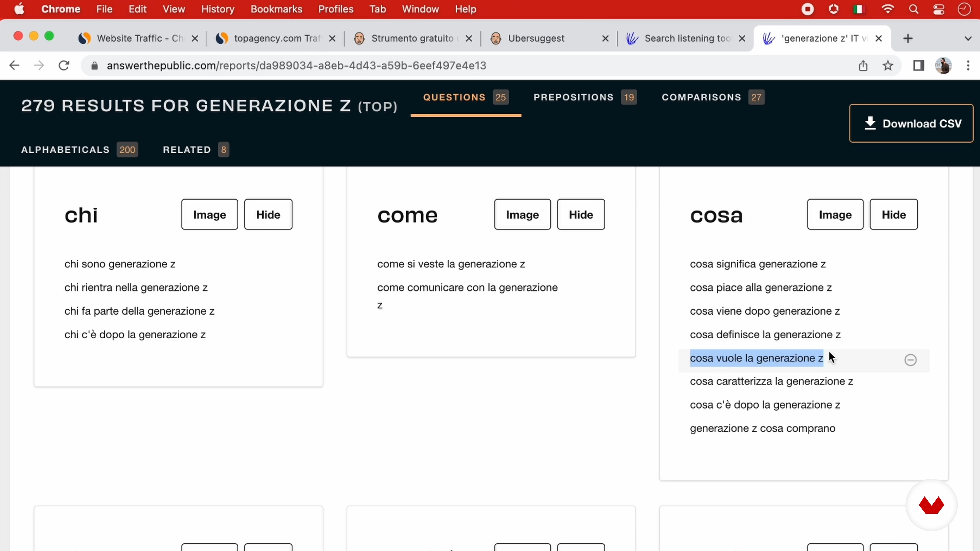Viewport: 980px width, 551px height.
Task: Open the Chrome File menu
Action: [x=104, y=9]
